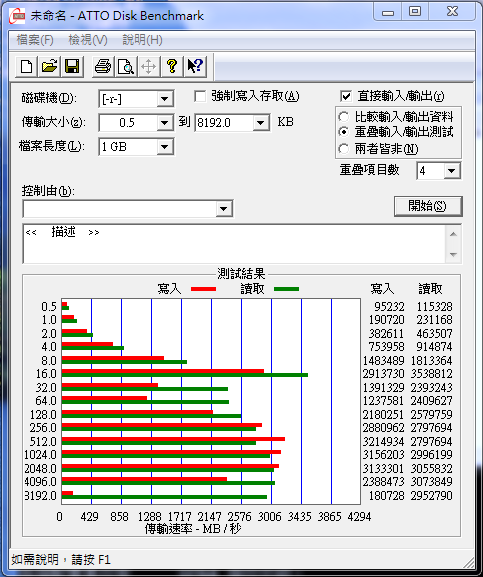This screenshot has height=577, width=483.
Task: Click description box scroll up arrow
Action: click(453, 234)
